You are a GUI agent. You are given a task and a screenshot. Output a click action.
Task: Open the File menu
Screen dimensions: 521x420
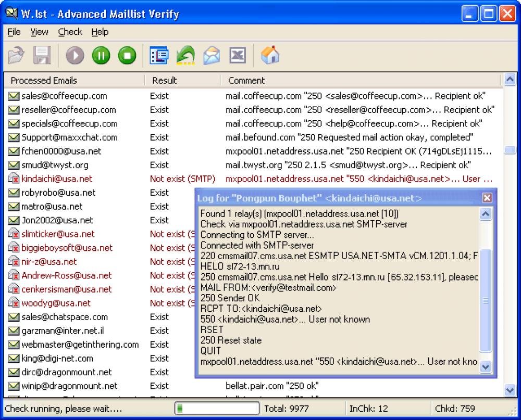point(14,32)
